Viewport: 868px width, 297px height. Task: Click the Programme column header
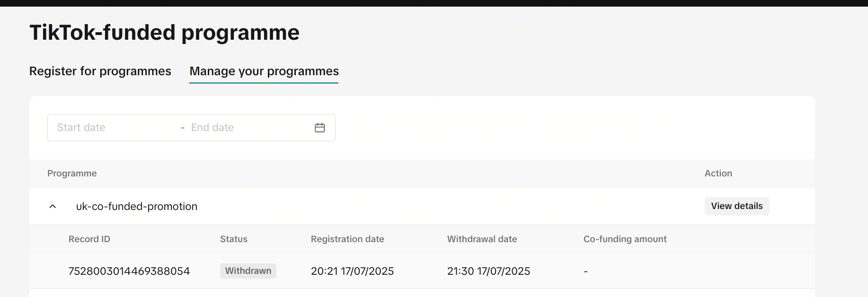pos(72,174)
